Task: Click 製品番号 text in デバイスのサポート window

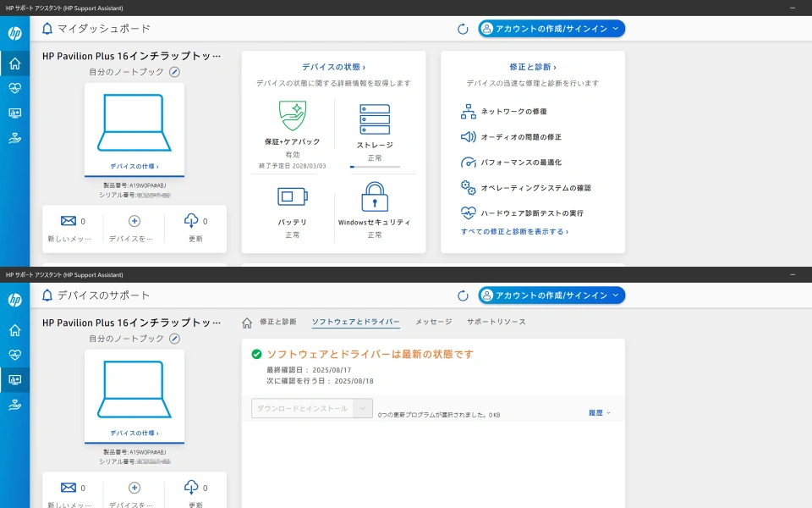Action: 134,452
